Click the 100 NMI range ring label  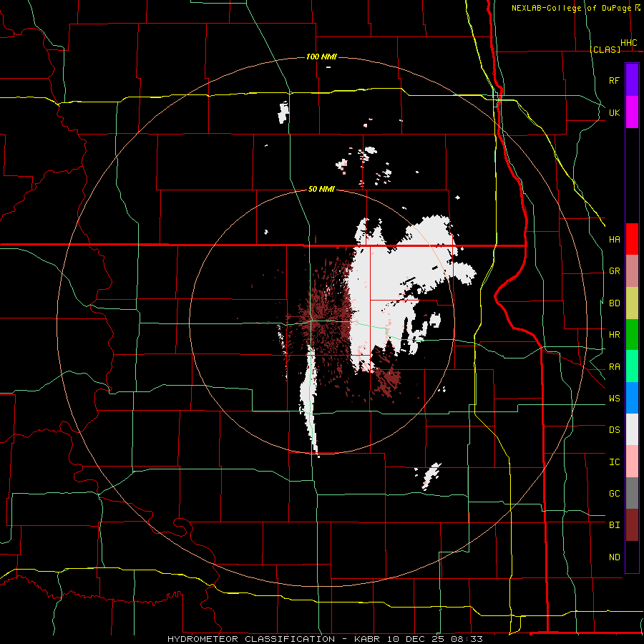point(321,57)
